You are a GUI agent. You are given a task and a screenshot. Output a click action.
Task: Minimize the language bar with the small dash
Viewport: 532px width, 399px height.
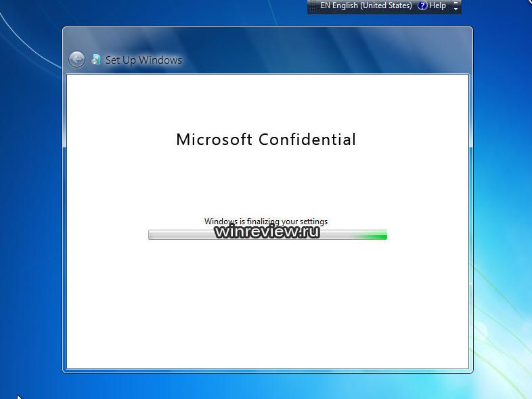coord(456,3)
